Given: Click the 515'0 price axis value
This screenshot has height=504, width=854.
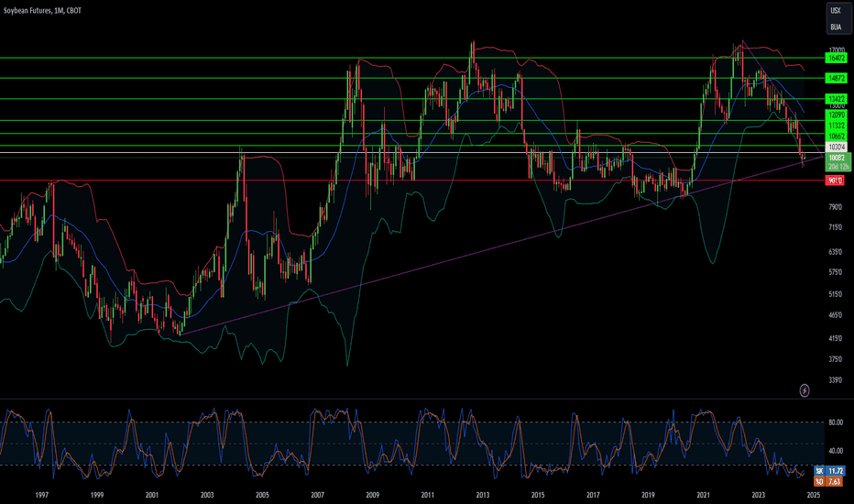Looking at the screenshot, I should [x=836, y=294].
